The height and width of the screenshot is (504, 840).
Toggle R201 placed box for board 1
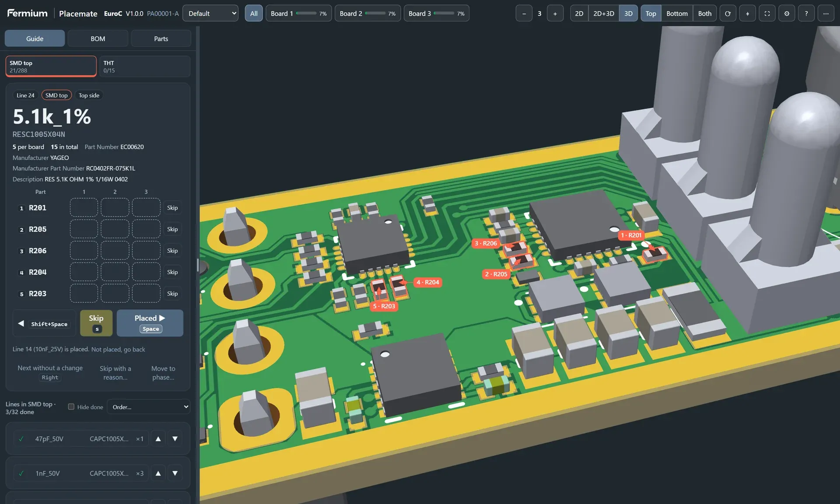pos(84,207)
